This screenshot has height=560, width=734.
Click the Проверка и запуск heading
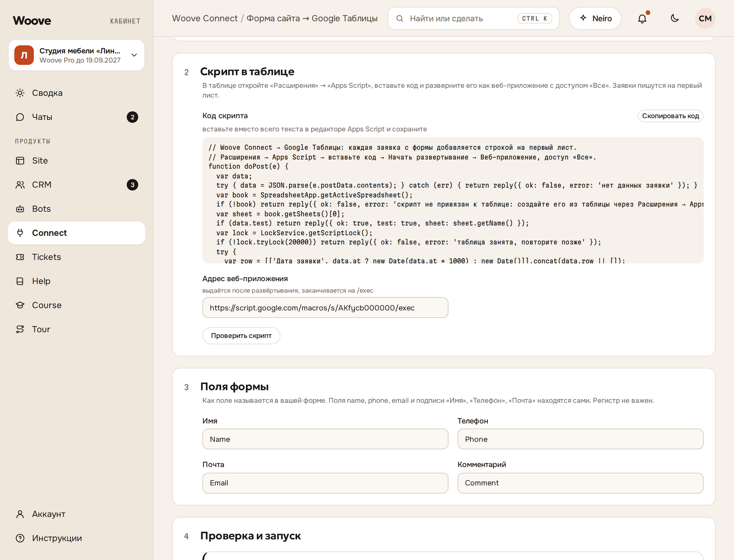250,536
